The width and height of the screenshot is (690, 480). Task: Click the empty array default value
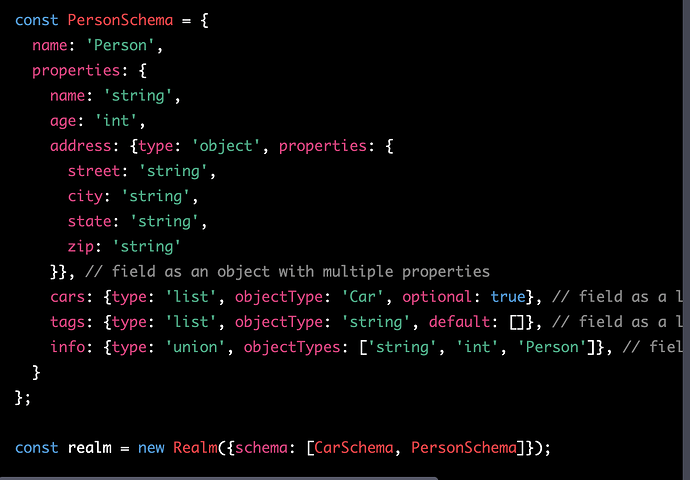[x=509, y=321]
